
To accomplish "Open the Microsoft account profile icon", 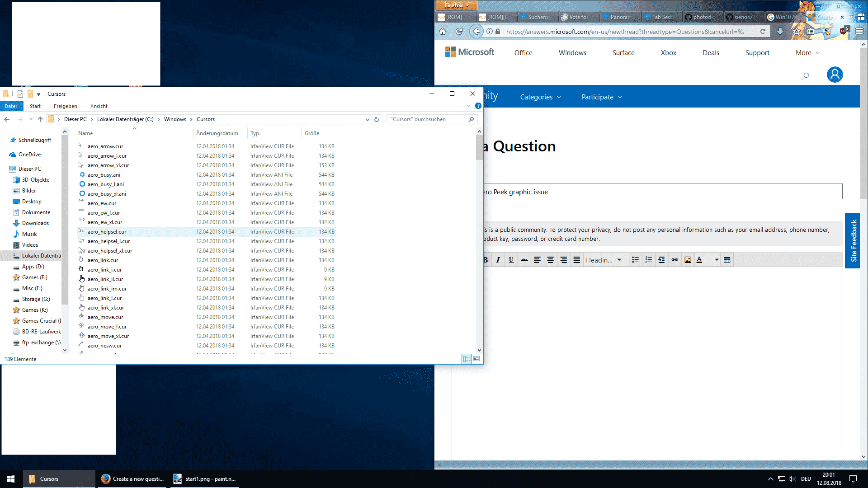I will [x=835, y=75].
